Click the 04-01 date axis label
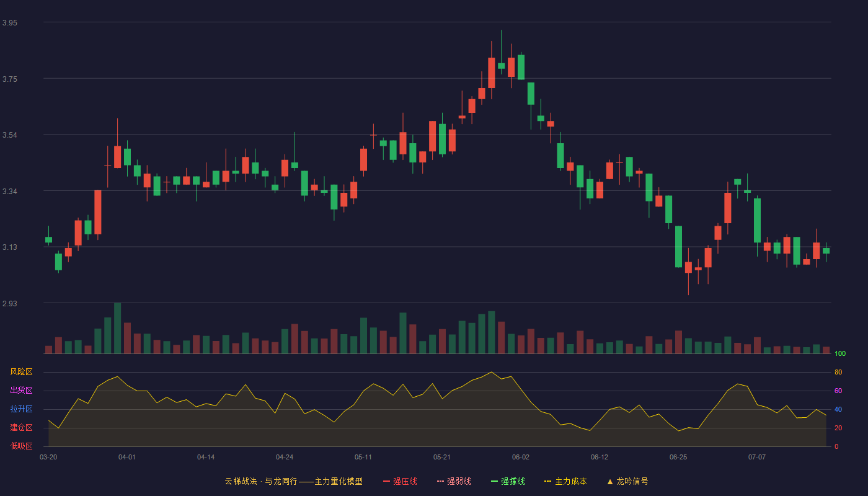The width and height of the screenshot is (868, 496). click(x=127, y=457)
